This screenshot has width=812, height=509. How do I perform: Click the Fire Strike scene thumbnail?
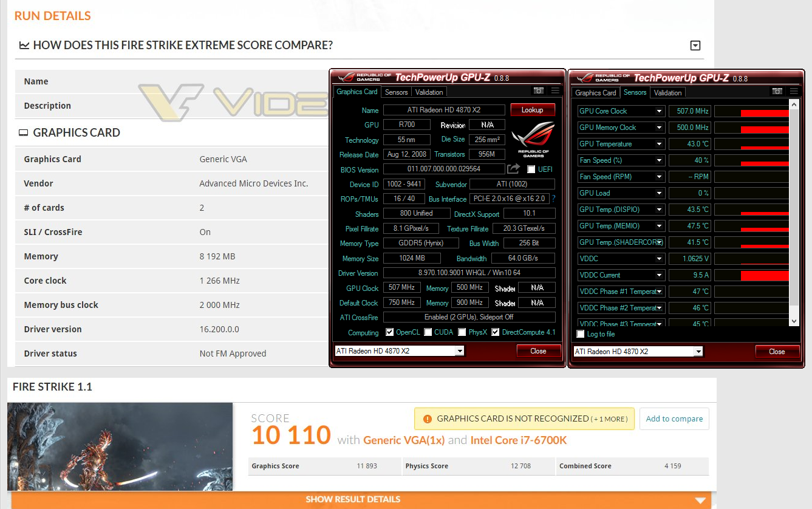tap(120, 446)
